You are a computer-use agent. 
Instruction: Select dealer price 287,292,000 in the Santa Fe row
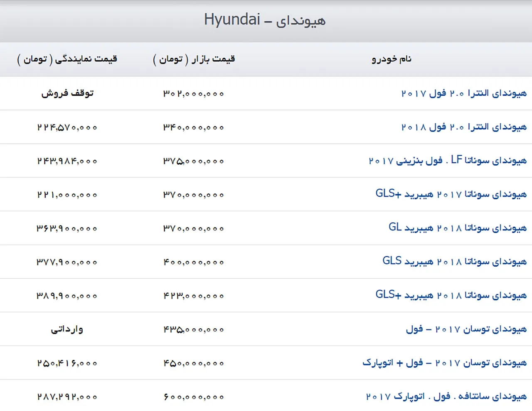[67, 397]
